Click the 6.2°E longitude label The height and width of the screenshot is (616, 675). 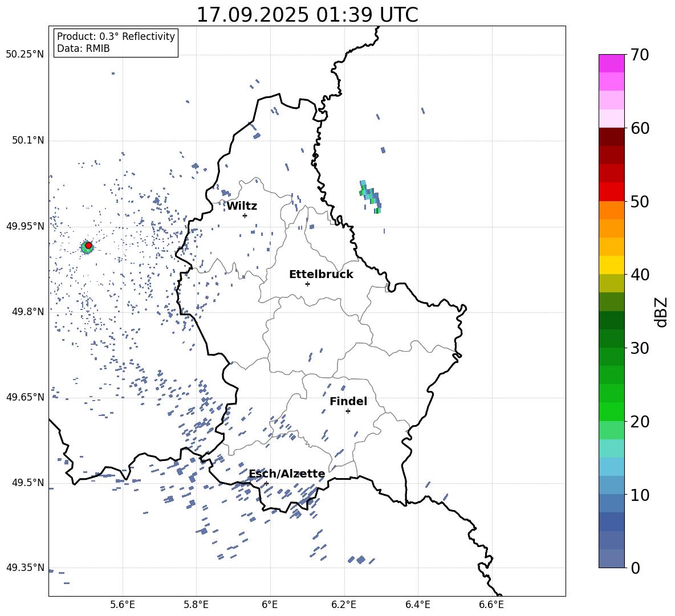pos(344,605)
